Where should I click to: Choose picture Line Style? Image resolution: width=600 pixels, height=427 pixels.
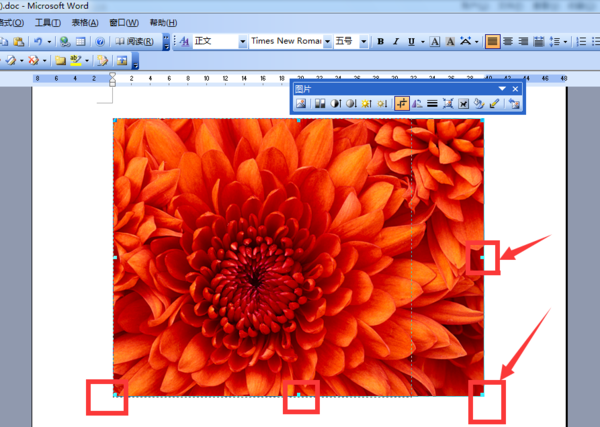(432, 103)
